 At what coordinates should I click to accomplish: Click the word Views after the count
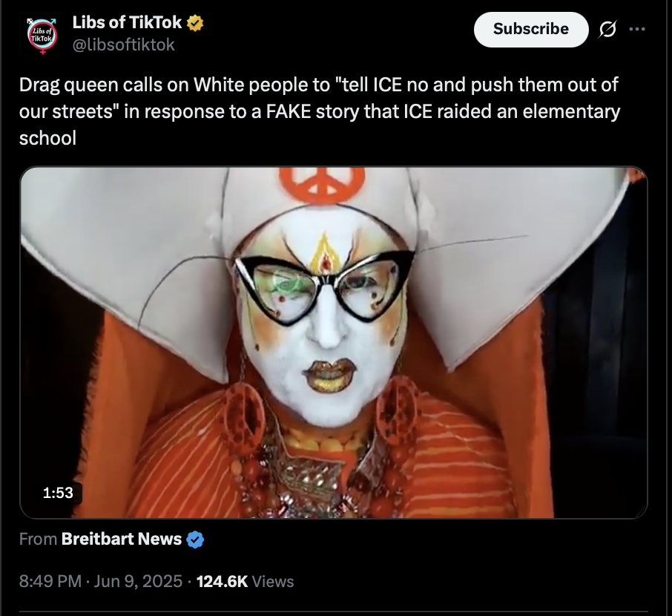(273, 581)
